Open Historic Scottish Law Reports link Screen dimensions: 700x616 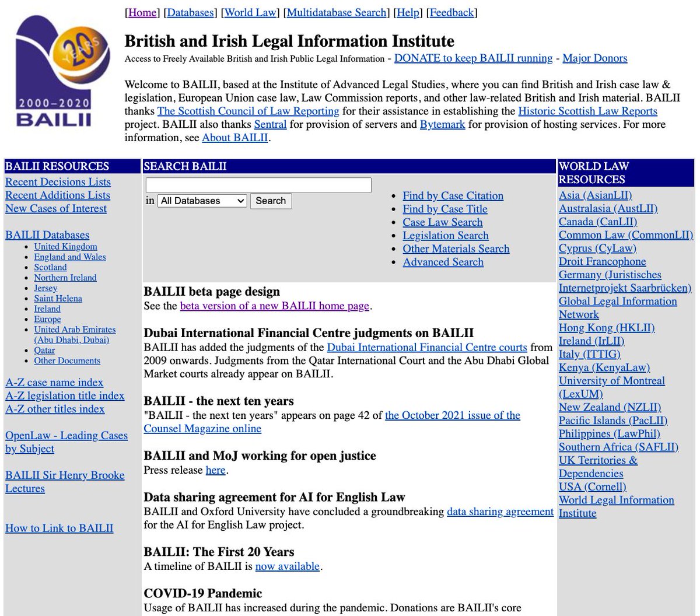[x=588, y=111]
